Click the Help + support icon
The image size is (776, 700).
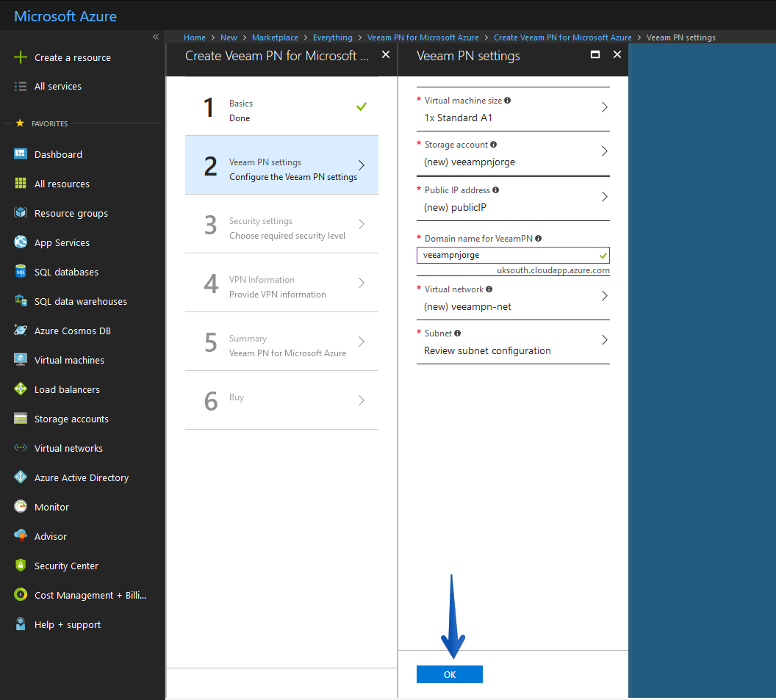pos(21,624)
